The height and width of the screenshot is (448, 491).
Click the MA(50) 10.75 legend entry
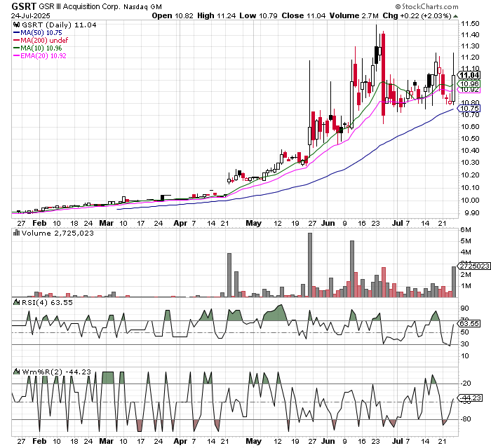coord(41,32)
